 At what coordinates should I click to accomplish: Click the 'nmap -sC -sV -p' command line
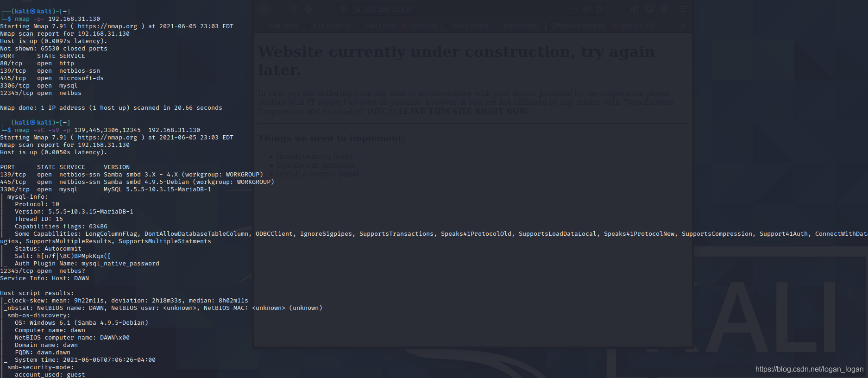point(107,130)
